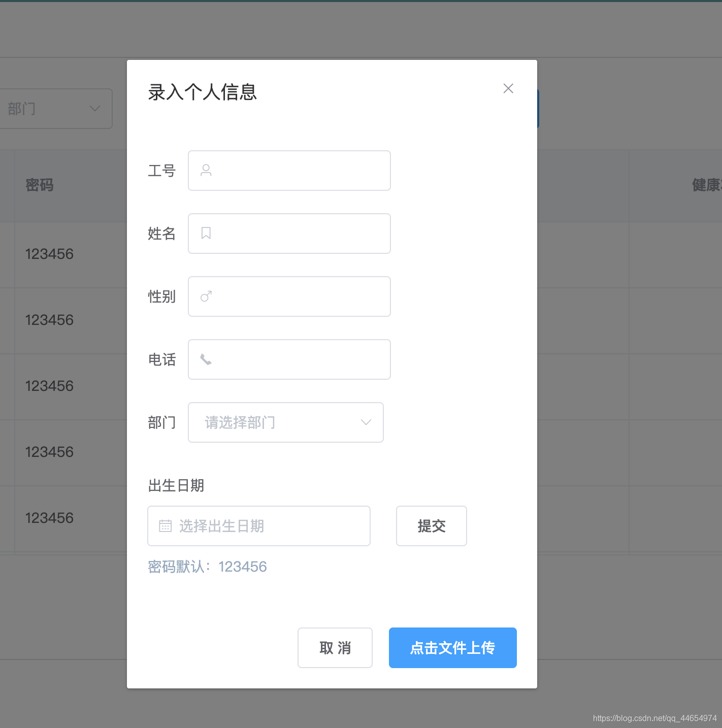Select the 密码默认：123456 hint text
Viewport: 722px width, 728px height.
click(x=207, y=566)
